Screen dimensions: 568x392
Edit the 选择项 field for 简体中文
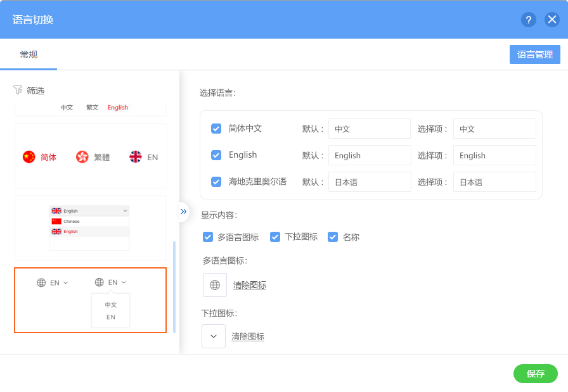click(494, 129)
